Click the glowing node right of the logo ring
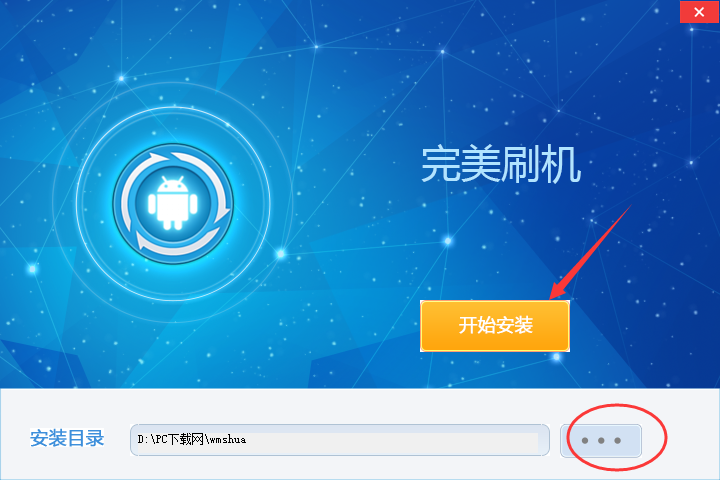Image resolution: width=720 pixels, height=480 pixels. (x=281, y=253)
